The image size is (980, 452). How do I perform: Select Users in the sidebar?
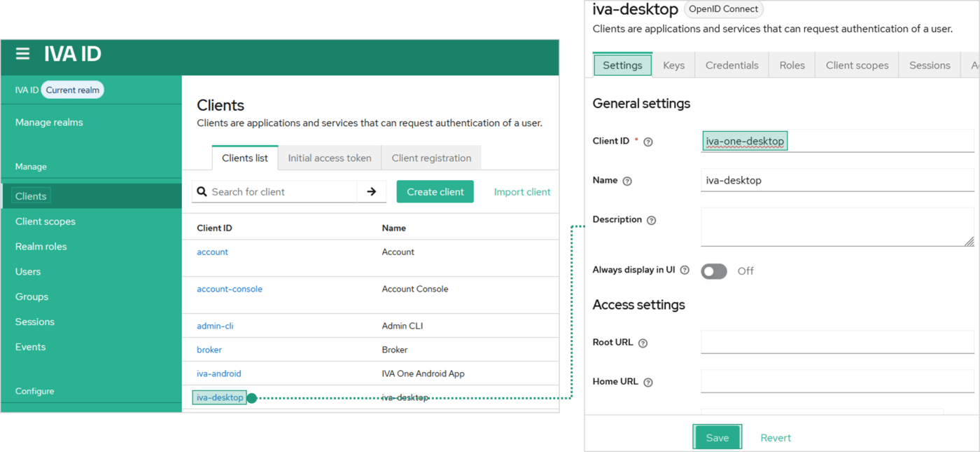click(x=28, y=271)
